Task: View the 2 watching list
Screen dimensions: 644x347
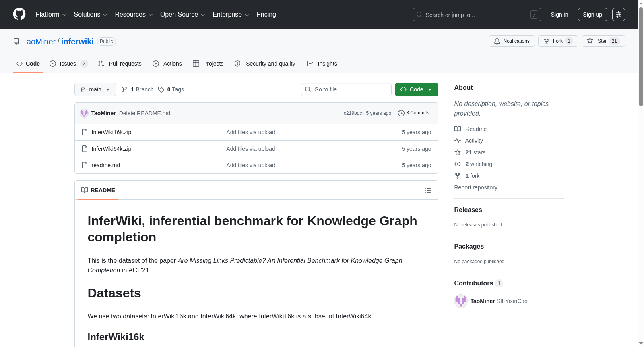Action: [x=473, y=164]
